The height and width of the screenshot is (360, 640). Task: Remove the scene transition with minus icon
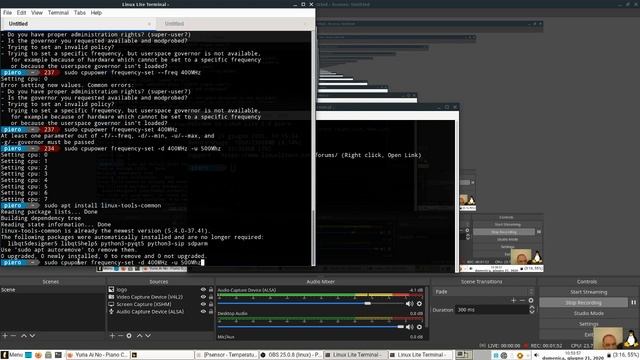coord(522,300)
